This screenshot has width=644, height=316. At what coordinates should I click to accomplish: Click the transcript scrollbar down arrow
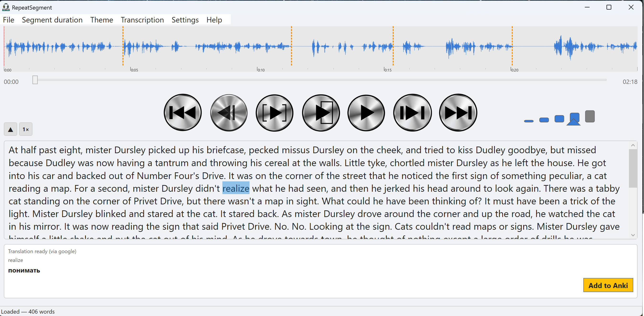click(633, 235)
